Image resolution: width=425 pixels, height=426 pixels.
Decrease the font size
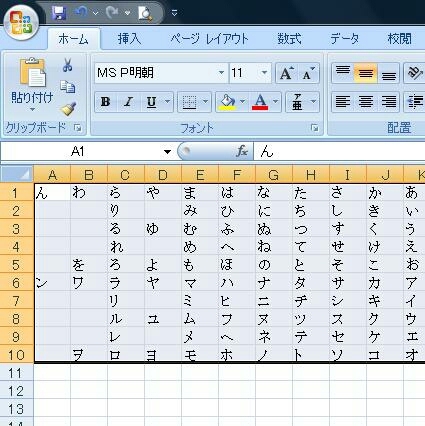(x=309, y=73)
